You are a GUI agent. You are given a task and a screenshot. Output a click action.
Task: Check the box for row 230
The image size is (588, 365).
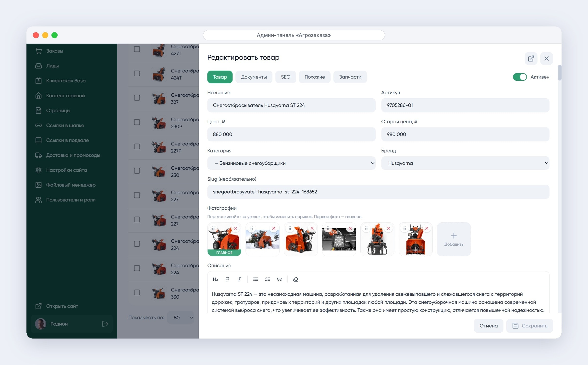pyautogui.click(x=137, y=171)
